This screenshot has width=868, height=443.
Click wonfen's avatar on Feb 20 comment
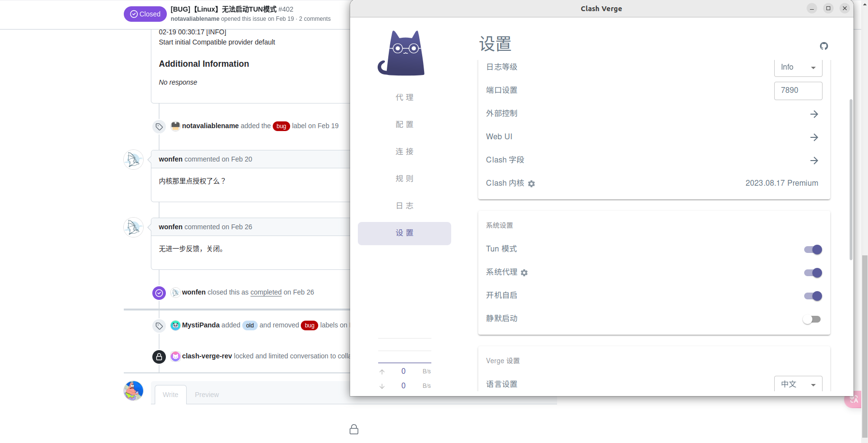tap(133, 160)
